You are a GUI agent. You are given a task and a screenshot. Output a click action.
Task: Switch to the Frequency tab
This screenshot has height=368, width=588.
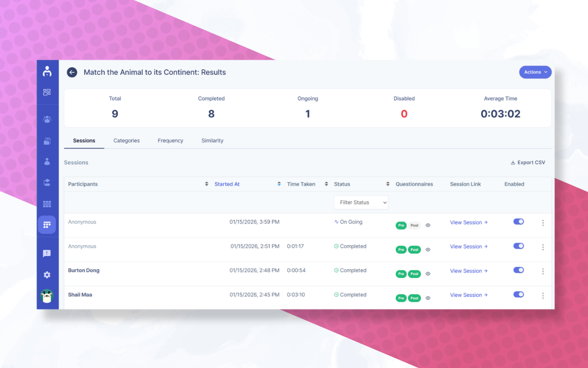(x=170, y=141)
